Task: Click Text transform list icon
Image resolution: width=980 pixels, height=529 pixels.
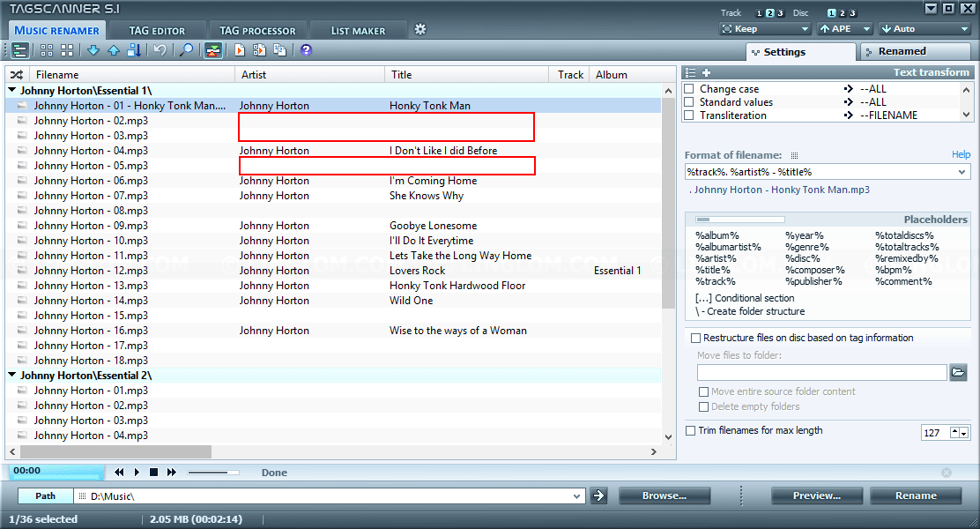Action: coord(691,72)
